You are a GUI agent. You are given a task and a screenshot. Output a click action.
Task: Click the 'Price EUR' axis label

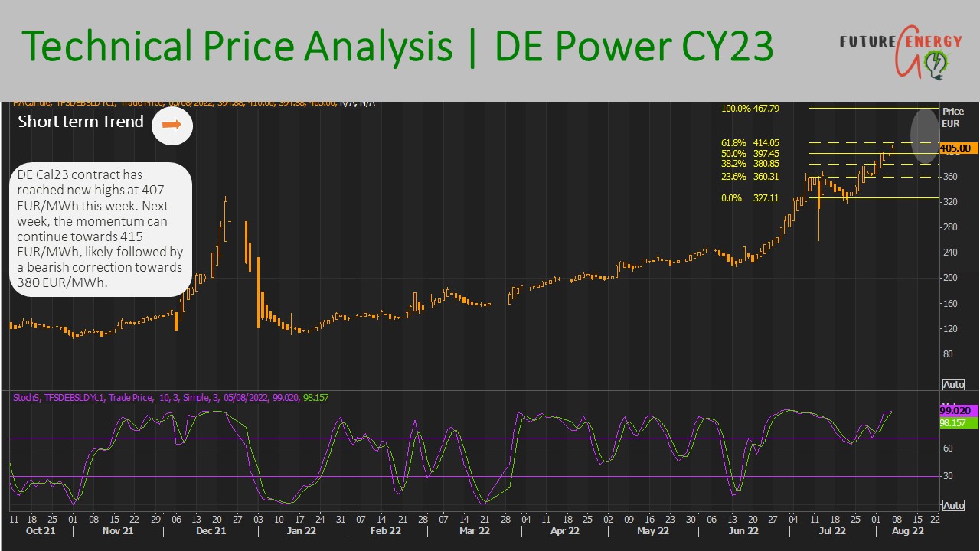pyautogui.click(x=952, y=117)
